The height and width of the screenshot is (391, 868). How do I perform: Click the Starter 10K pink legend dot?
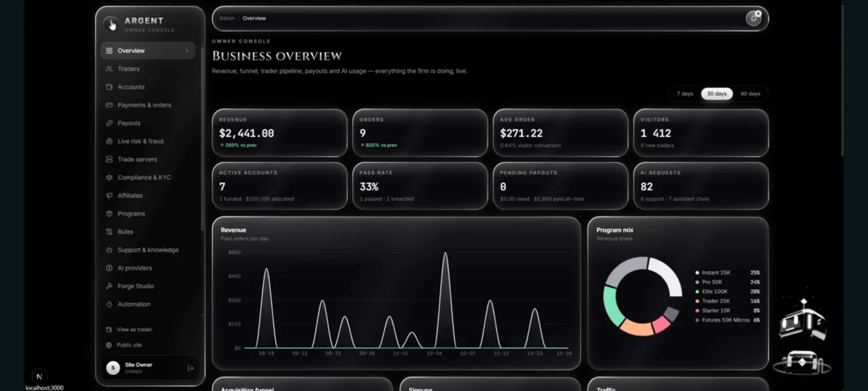(x=697, y=311)
